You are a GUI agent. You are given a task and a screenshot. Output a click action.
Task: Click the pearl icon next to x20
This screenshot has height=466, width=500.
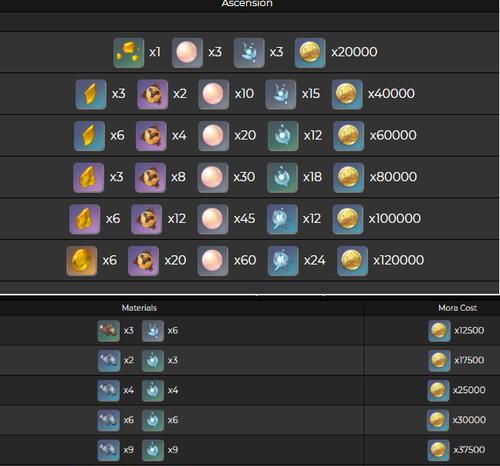pos(213,136)
